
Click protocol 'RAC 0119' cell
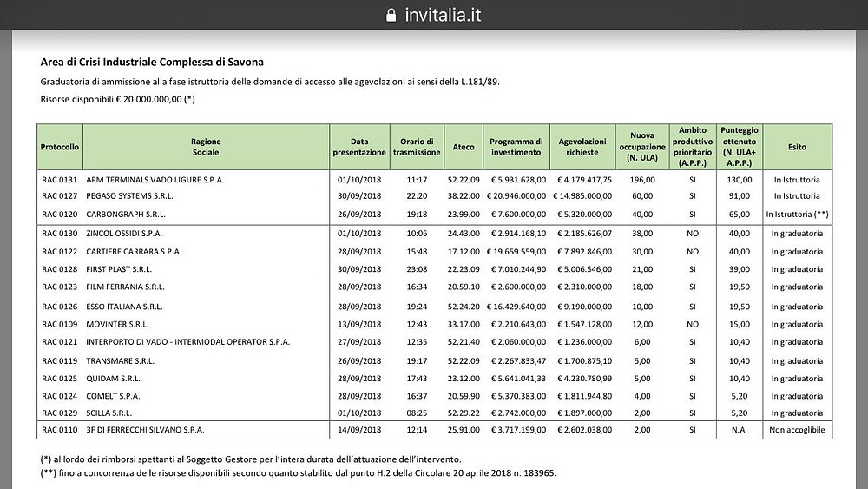(59, 361)
